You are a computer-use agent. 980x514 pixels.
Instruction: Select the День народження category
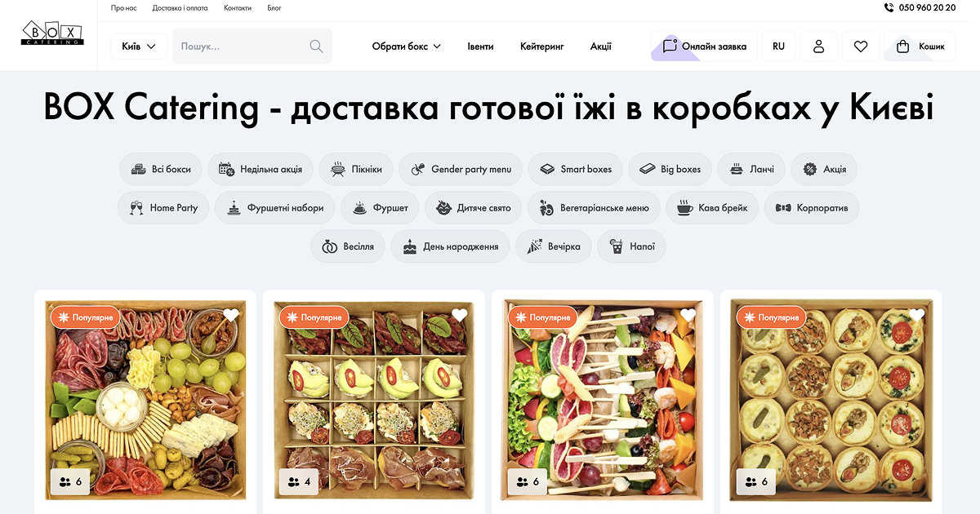click(x=450, y=246)
